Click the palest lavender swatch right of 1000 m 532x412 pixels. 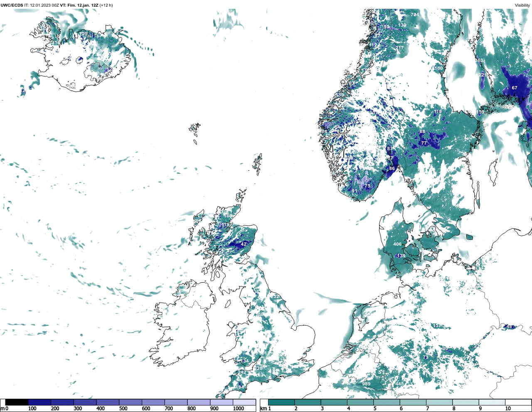pyautogui.click(x=244, y=402)
